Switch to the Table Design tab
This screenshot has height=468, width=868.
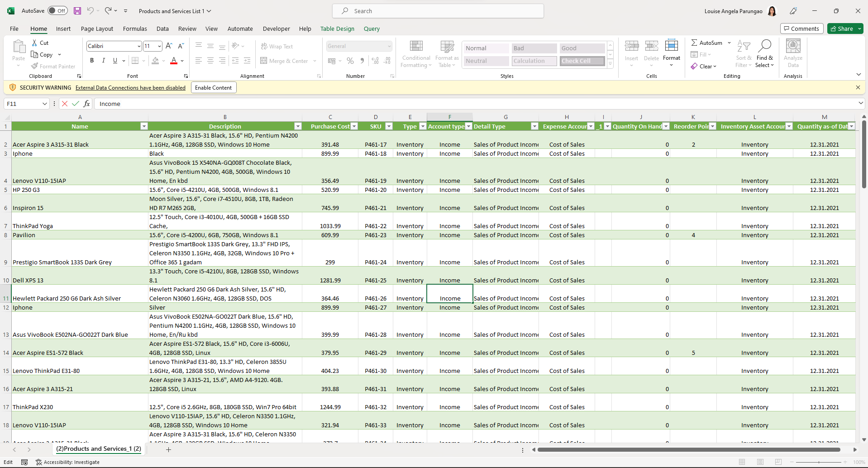pyautogui.click(x=337, y=29)
